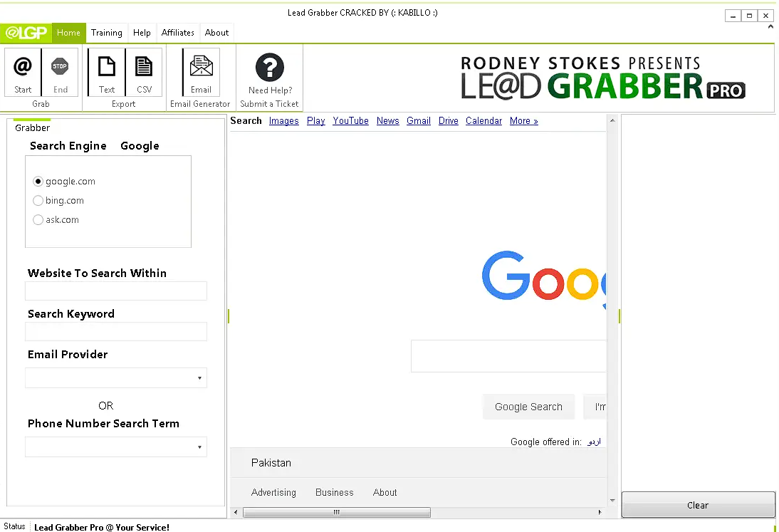Collapse the ribbon with the arrow
The height and width of the screenshot is (532, 779).
tap(770, 27)
